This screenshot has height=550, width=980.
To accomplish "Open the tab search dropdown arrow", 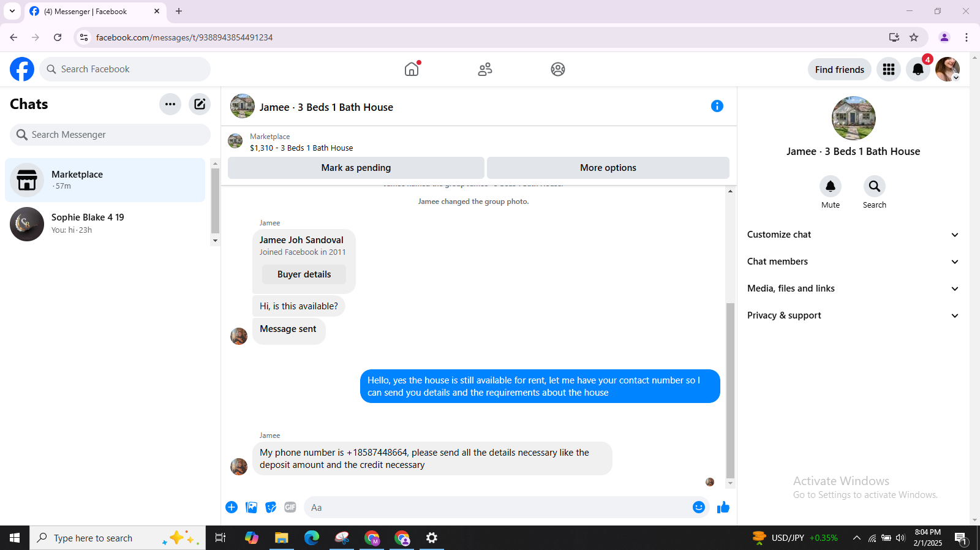I will click(12, 11).
